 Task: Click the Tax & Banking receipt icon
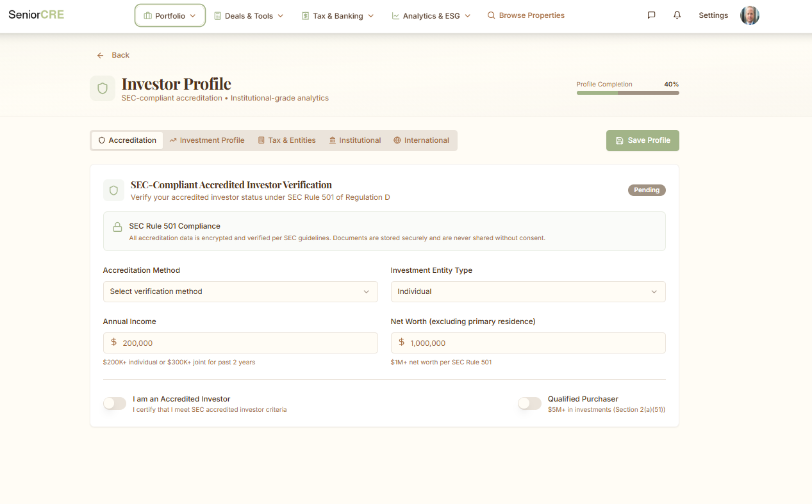coord(306,16)
